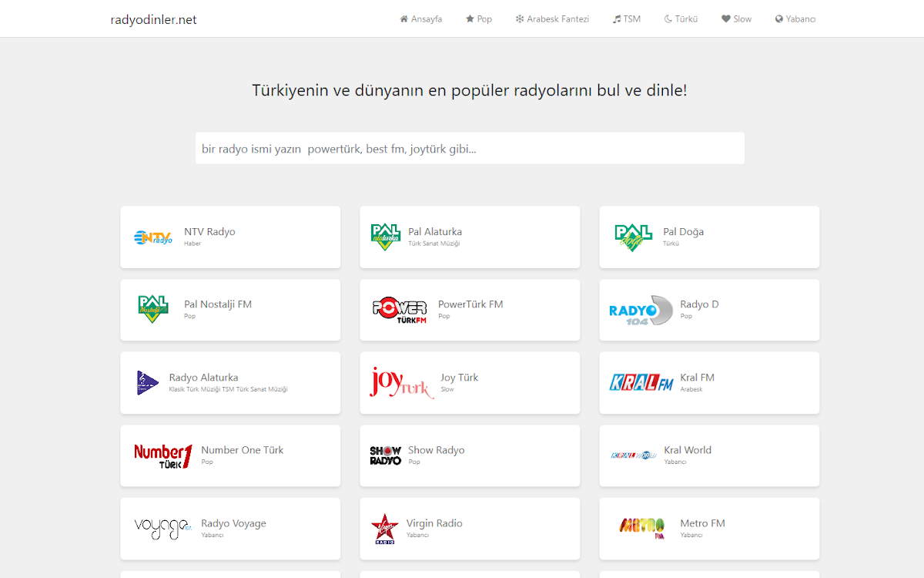The height and width of the screenshot is (578, 924).
Task: Open Kral FM station title
Action: [697, 378]
